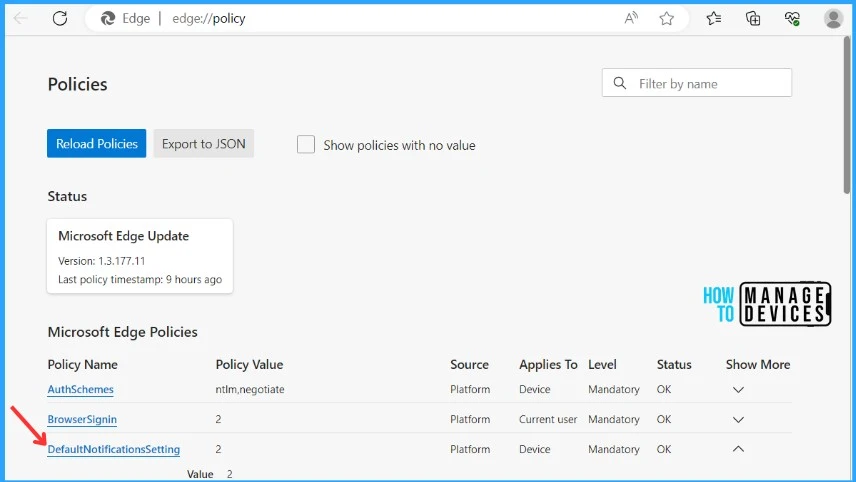Click Mandatory in the AuthSchemes row
Screen dimensions: 856x482
click(614, 389)
